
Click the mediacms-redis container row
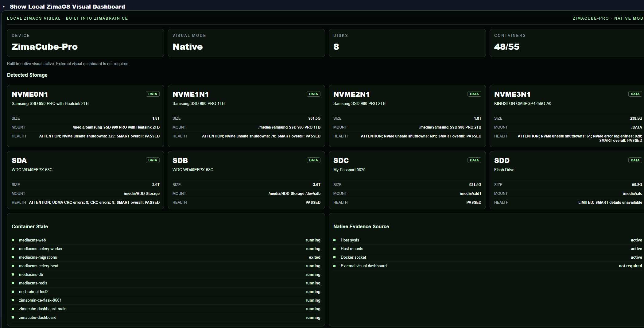click(166, 283)
